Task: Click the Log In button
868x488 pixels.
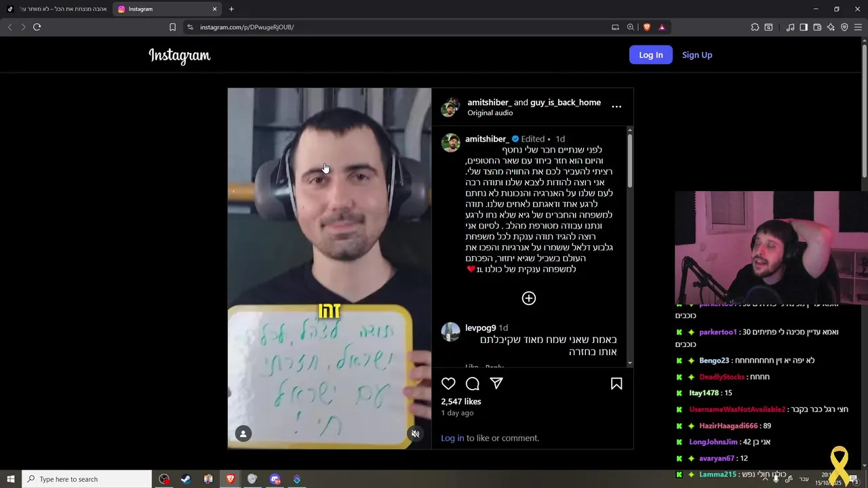Action: tap(650, 55)
